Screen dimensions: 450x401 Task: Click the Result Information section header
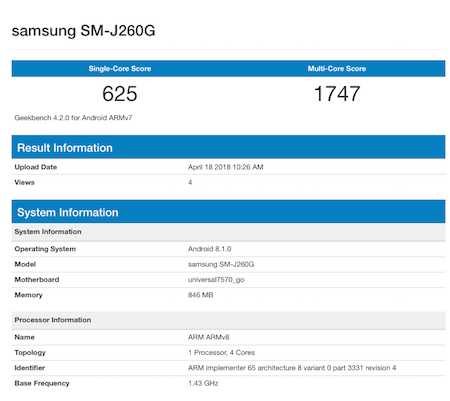[x=228, y=147]
